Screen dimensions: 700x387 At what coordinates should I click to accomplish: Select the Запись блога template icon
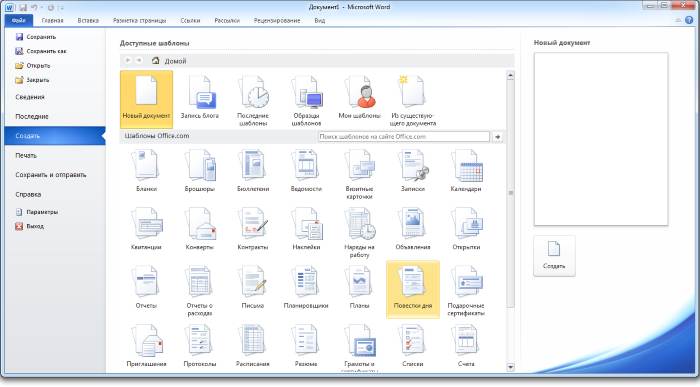200,99
